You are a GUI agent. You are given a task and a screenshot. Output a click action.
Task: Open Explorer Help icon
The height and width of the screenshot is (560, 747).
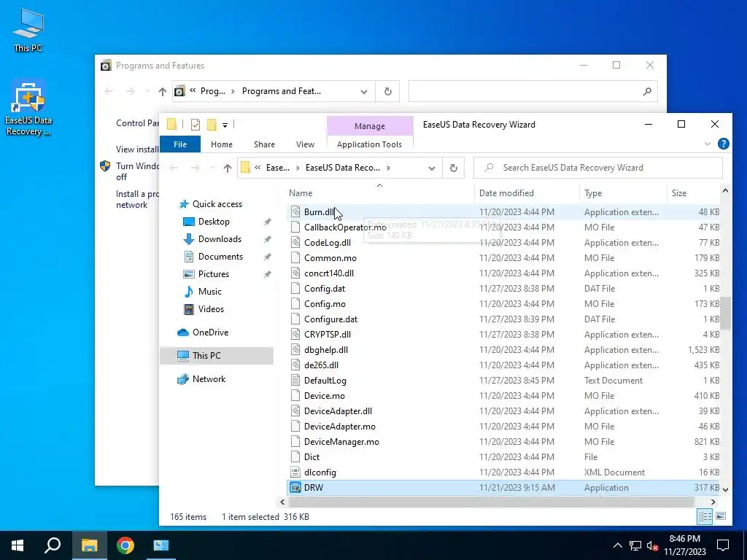pos(723,144)
